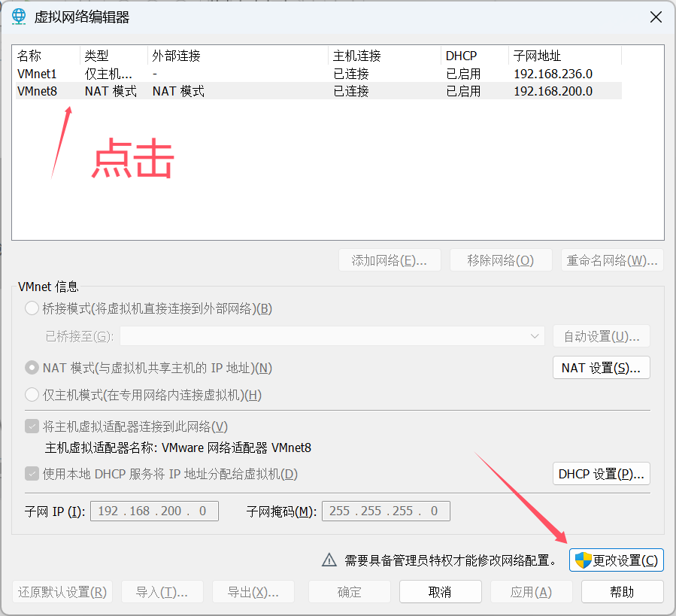Click the NAT 模式 type cell of VMnet8

(x=111, y=91)
